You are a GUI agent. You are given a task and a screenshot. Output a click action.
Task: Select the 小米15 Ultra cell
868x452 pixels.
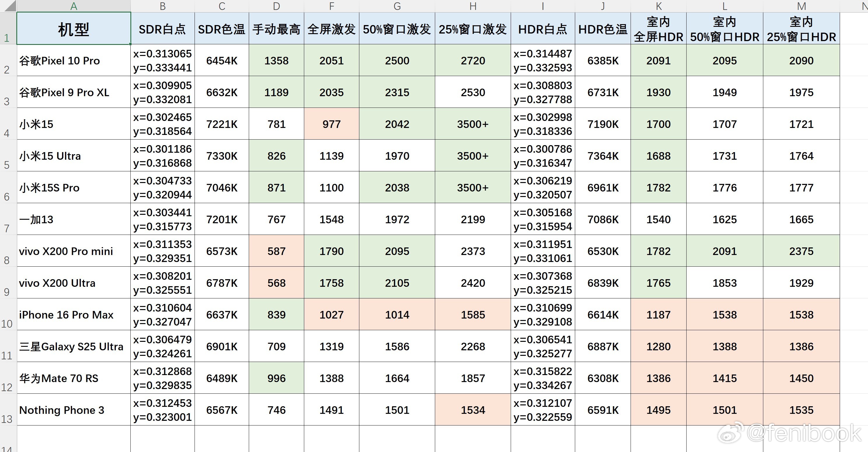click(73, 156)
